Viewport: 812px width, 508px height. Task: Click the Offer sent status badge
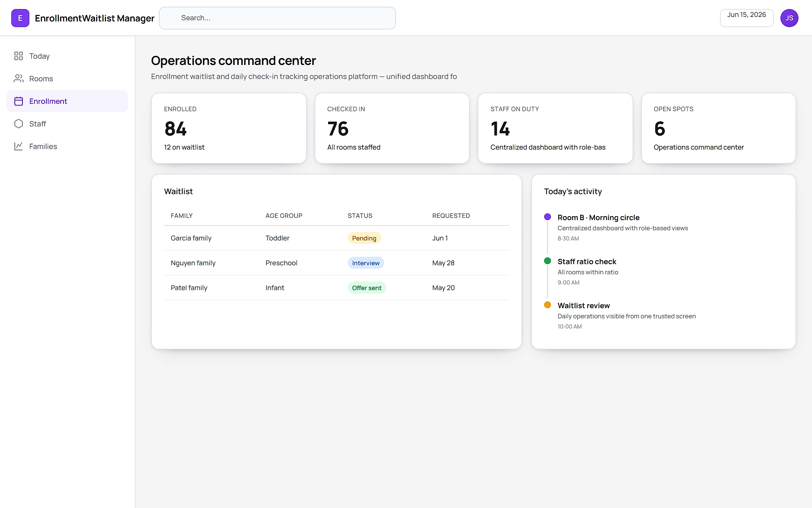367,288
